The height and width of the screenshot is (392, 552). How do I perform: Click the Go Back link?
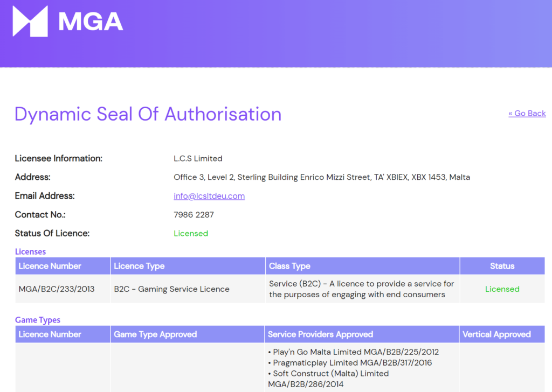527,114
